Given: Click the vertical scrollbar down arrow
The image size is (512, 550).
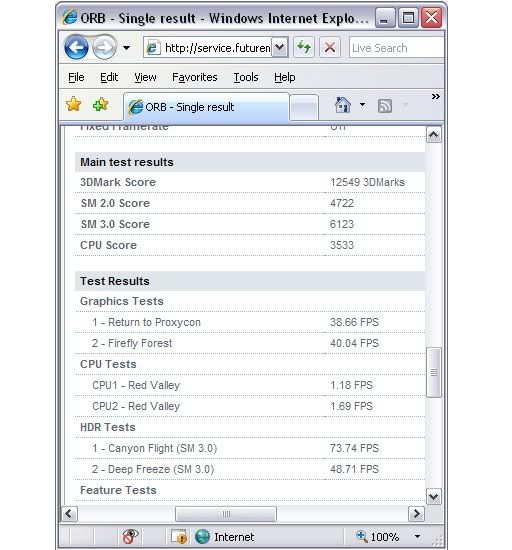Looking at the screenshot, I should (434, 496).
